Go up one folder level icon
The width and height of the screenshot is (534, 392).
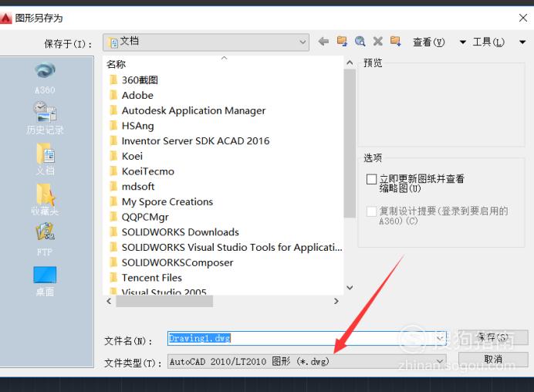(342, 41)
